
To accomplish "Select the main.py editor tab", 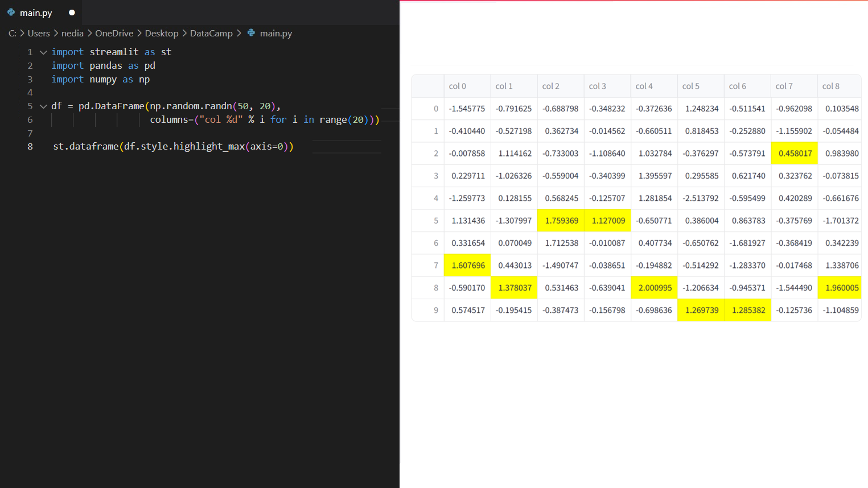I will tap(36, 13).
